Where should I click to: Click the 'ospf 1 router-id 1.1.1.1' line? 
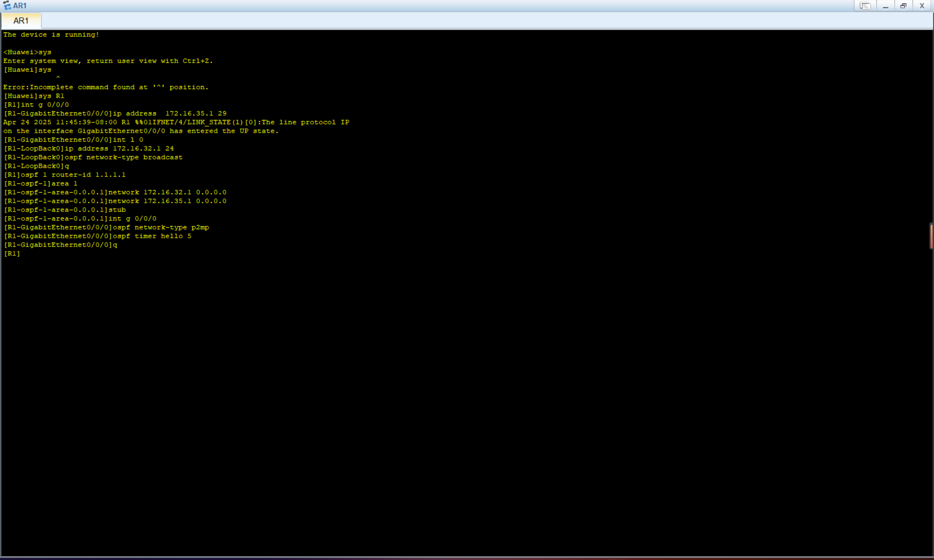pos(65,175)
